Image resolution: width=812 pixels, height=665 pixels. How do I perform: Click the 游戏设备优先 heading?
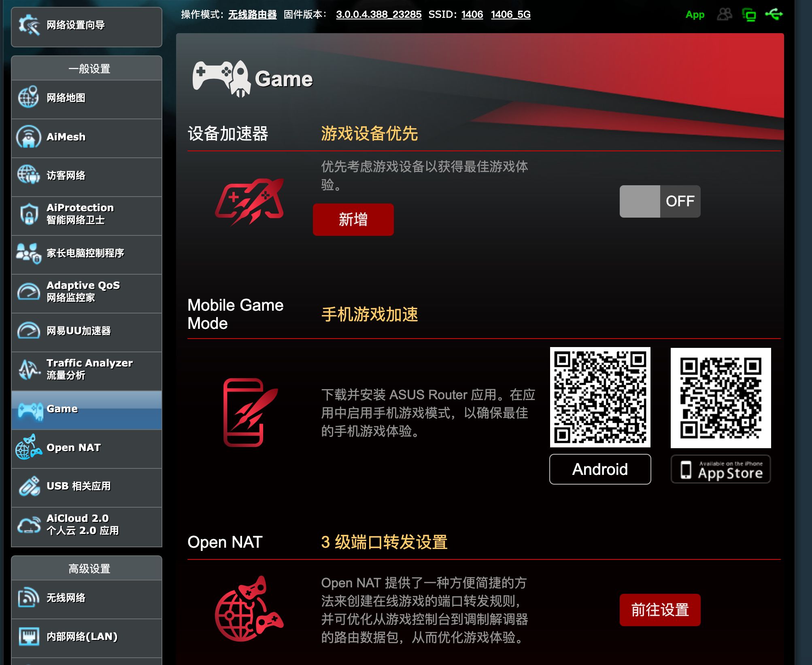click(x=369, y=133)
